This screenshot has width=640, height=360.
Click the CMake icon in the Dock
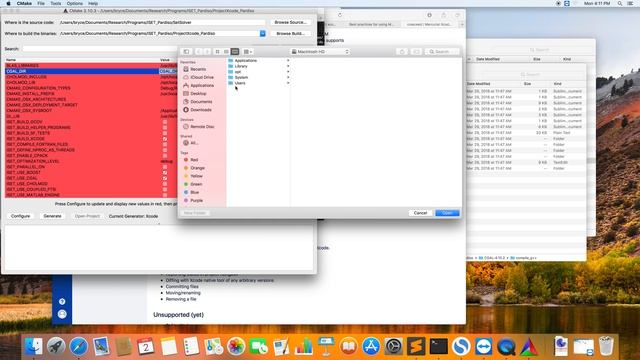pyautogui.click(x=529, y=346)
